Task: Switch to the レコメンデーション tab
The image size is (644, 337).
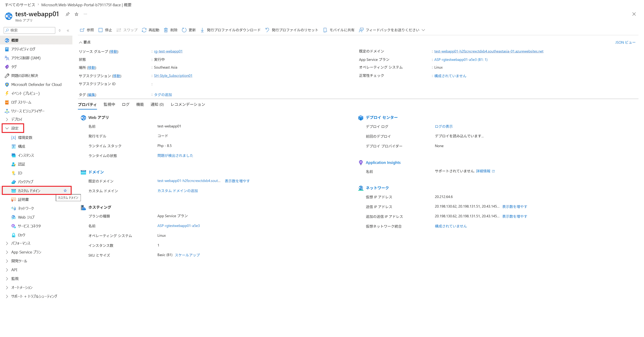Action: pyautogui.click(x=188, y=104)
